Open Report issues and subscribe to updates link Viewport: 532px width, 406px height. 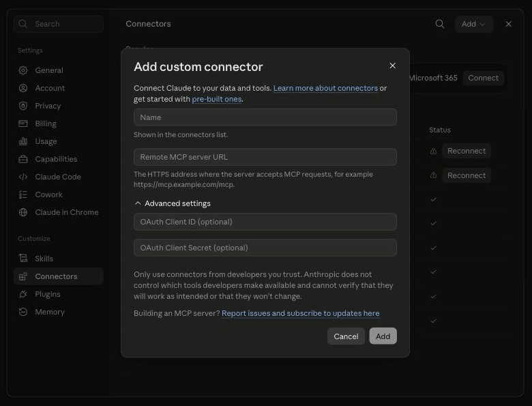tap(300, 313)
